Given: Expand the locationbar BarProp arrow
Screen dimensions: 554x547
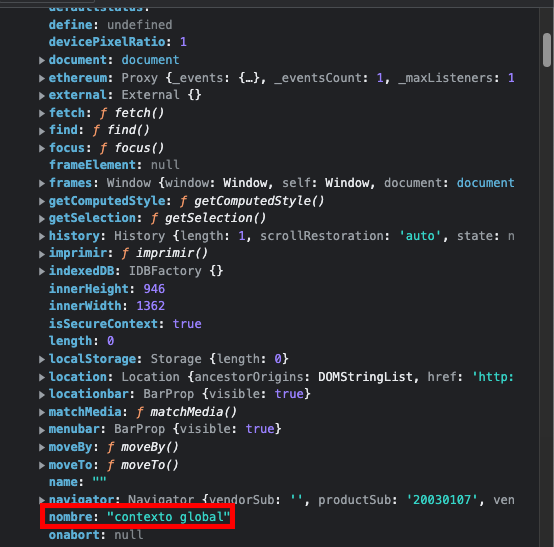Looking at the screenshot, I should (x=42, y=395).
